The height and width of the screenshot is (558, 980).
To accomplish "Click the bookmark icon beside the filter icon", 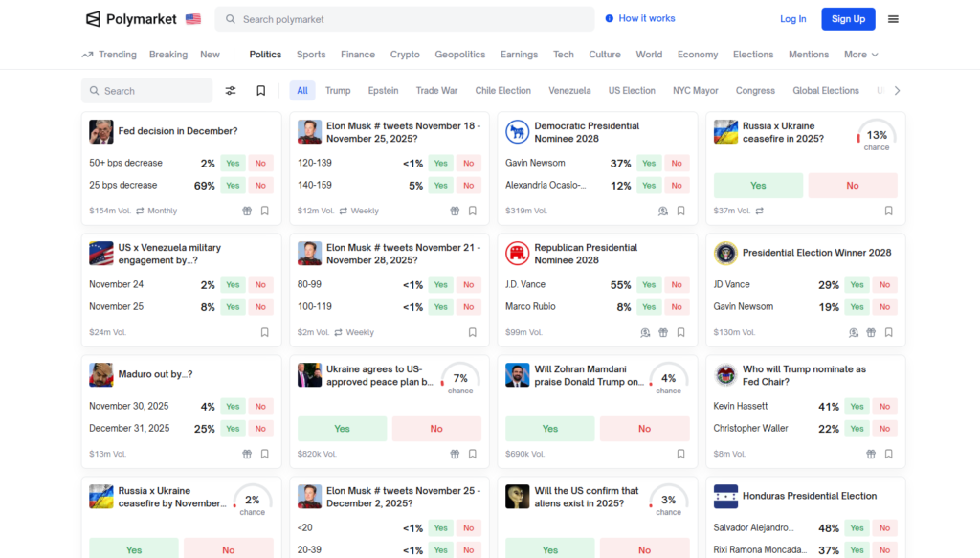I will (x=260, y=91).
